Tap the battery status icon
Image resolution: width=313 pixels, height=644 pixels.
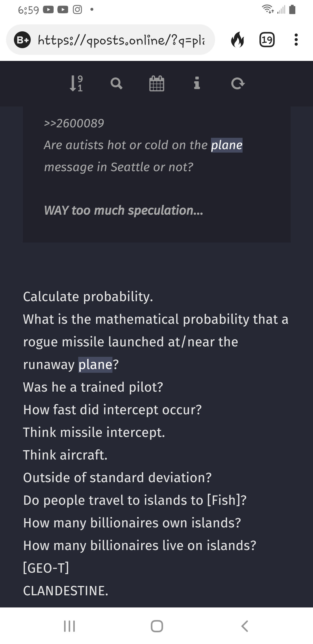pyautogui.click(x=292, y=10)
